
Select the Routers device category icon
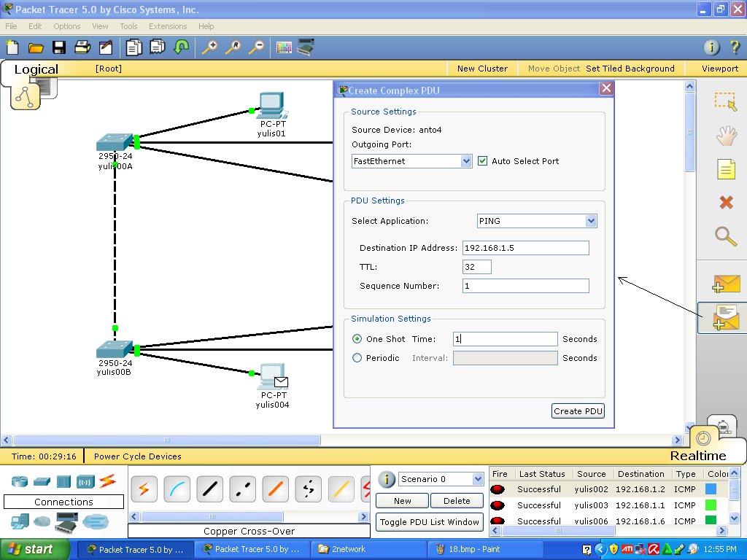click(20, 481)
